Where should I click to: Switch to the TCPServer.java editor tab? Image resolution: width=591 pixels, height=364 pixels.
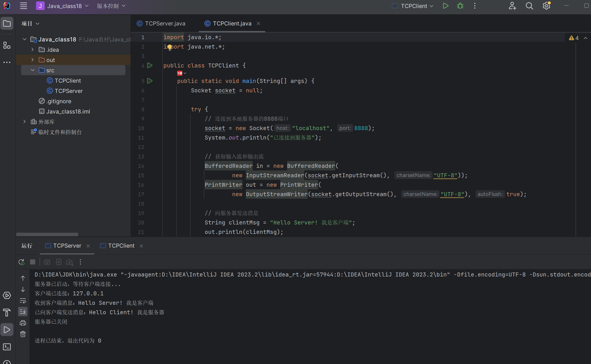click(x=165, y=23)
